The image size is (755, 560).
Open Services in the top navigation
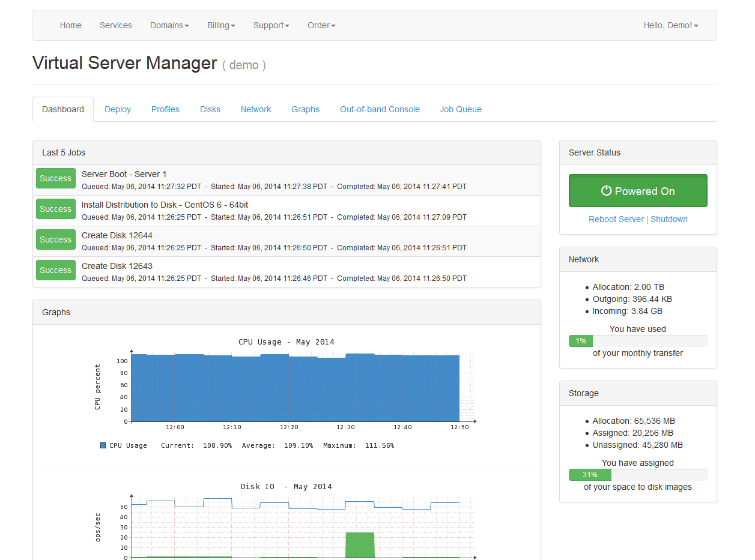(x=116, y=25)
